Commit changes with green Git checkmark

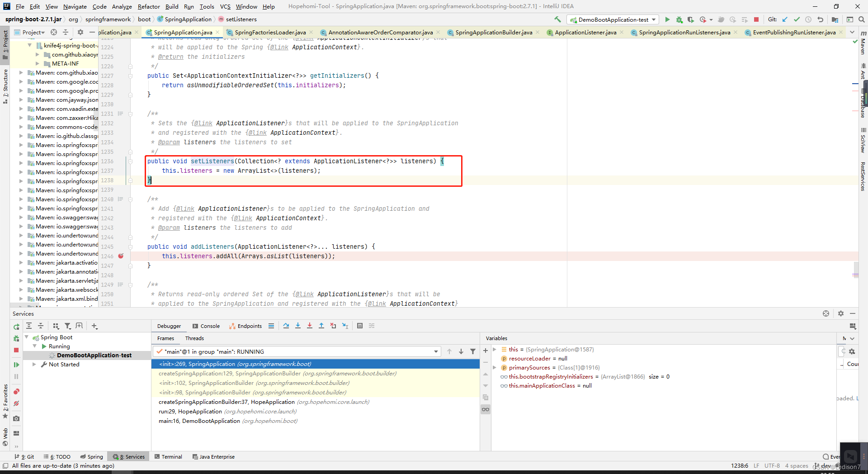click(x=797, y=19)
